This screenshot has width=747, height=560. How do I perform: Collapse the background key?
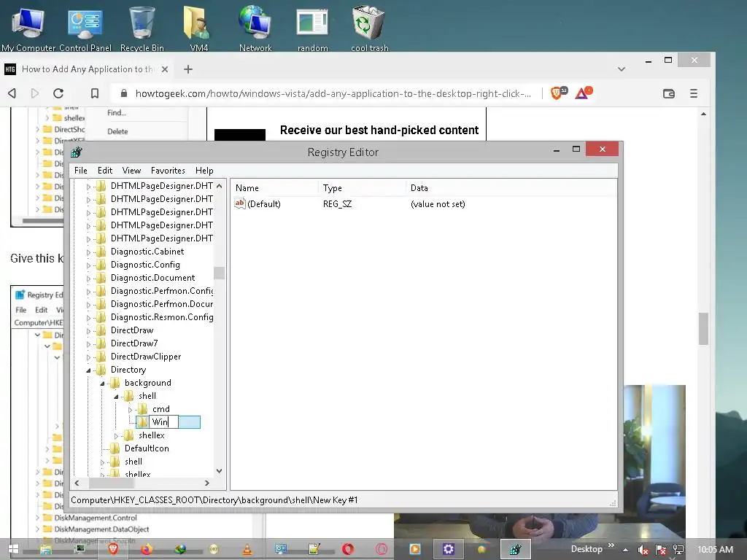102,384
